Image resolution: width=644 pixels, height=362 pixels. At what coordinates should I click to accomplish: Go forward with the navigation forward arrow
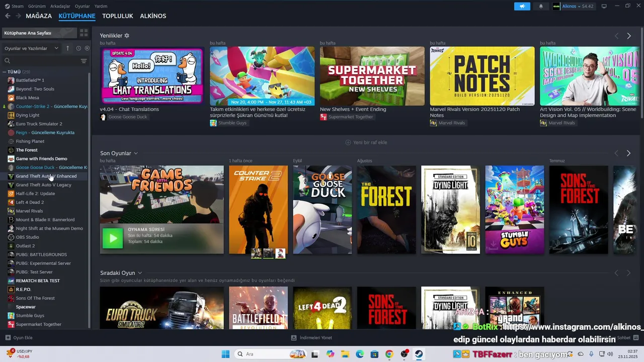pos(18,16)
